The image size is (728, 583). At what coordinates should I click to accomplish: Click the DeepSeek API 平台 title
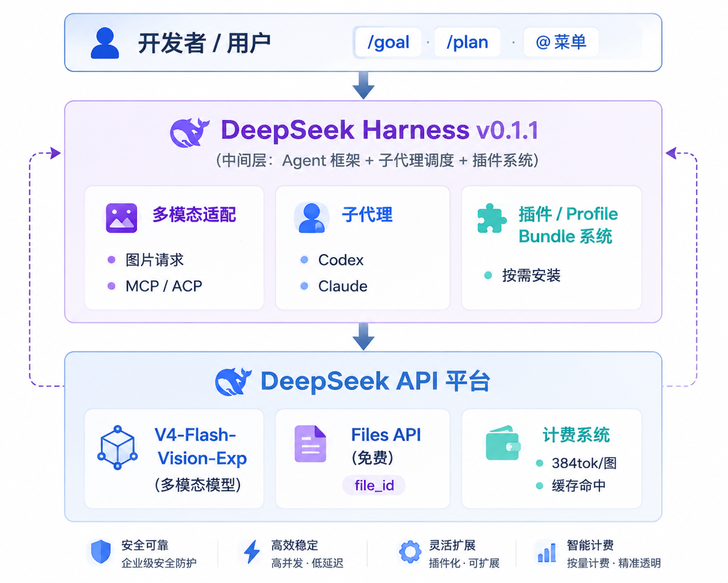(375, 381)
